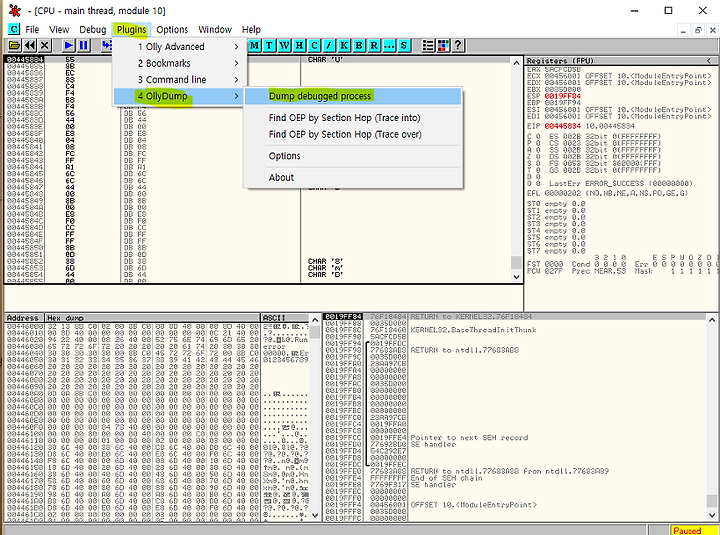The width and height of the screenshot is (720, 535).
Task: Open the File menu
Action: (x=32, y=29)
